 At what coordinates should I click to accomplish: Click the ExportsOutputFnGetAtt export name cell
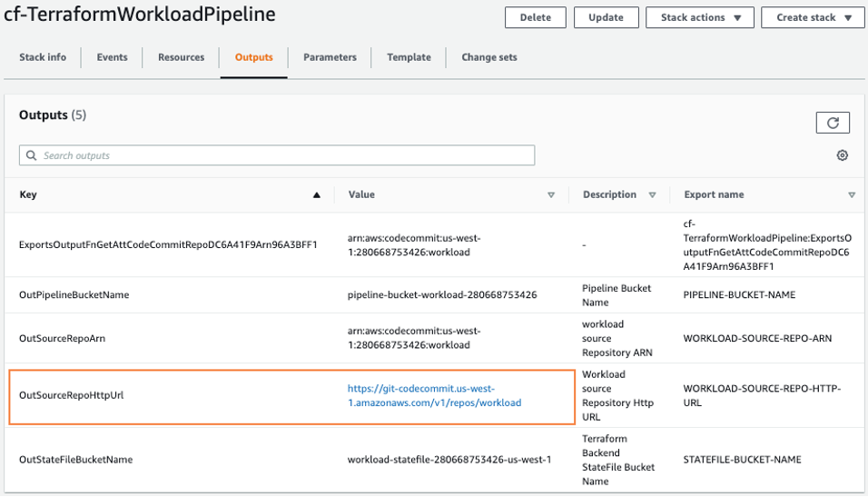coord(767,245)
